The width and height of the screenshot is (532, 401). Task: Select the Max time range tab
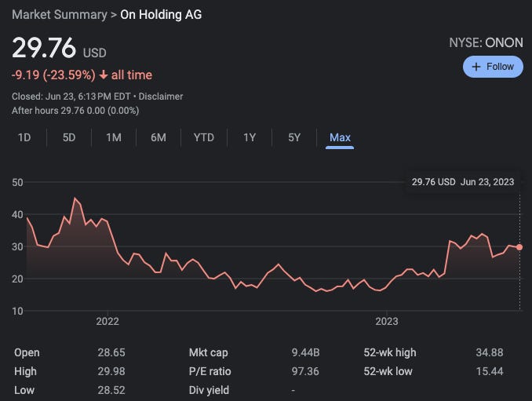pos(340,137)
